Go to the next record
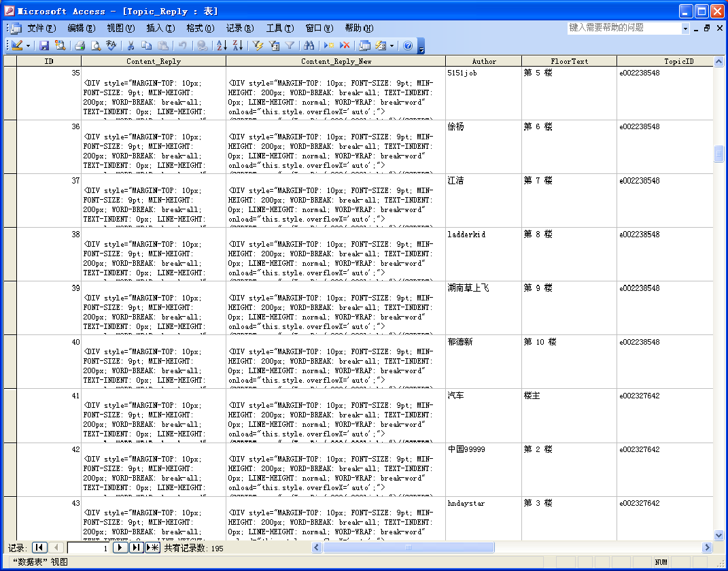This screenshot has width=728, height=571. click(x=120, y=548)
